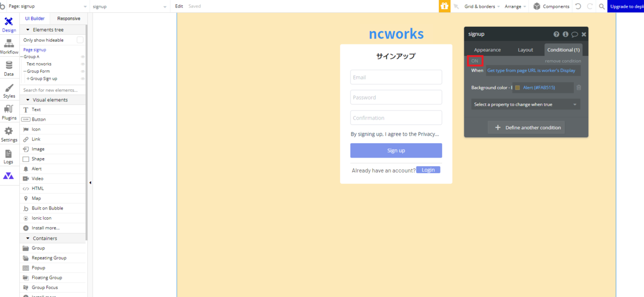Open the Grid & borders dropdown
This screenshot has height=297, width=644.
point(482,6)
